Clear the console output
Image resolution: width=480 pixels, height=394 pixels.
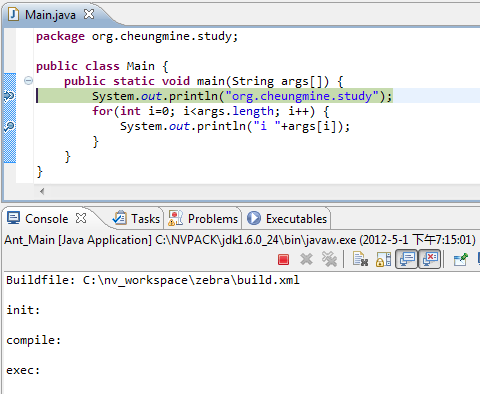click(361, 259)
